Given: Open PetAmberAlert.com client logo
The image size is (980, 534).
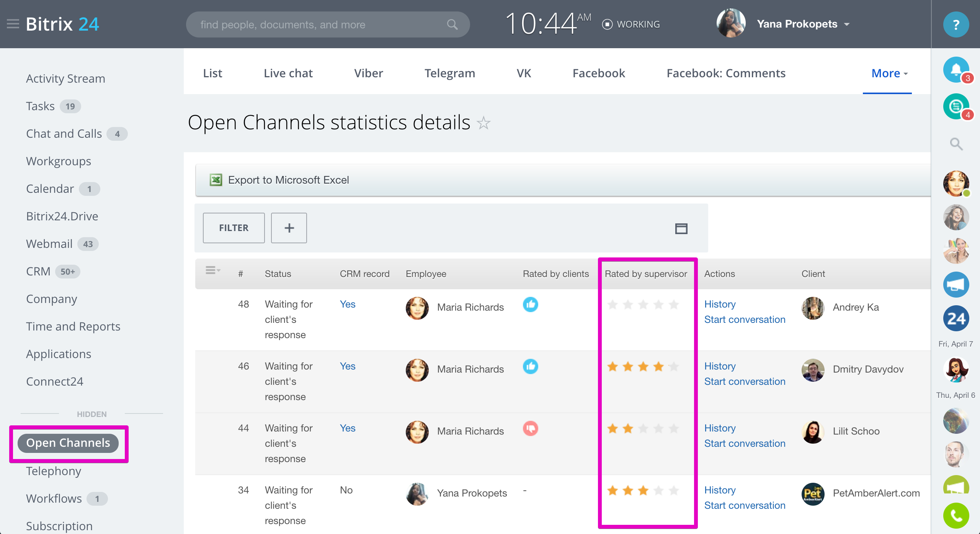Looking at the screenshot, I should (813, 494).
